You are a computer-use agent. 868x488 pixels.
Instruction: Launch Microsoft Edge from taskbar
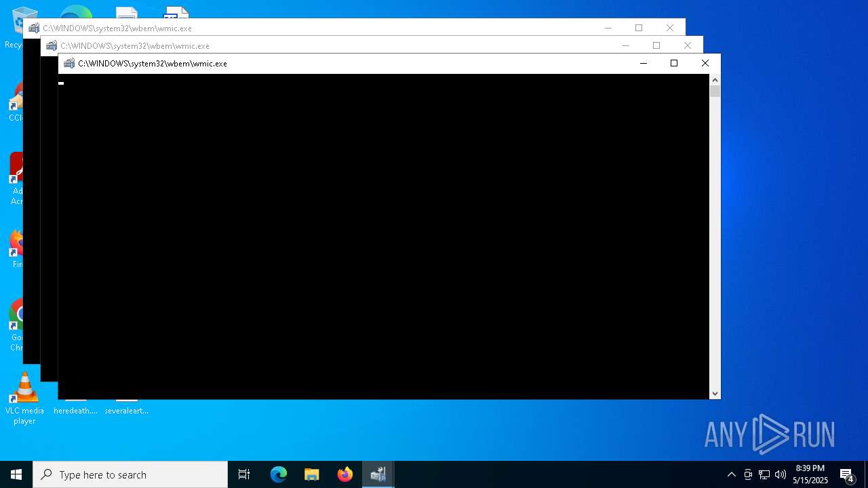coord(279,474)
